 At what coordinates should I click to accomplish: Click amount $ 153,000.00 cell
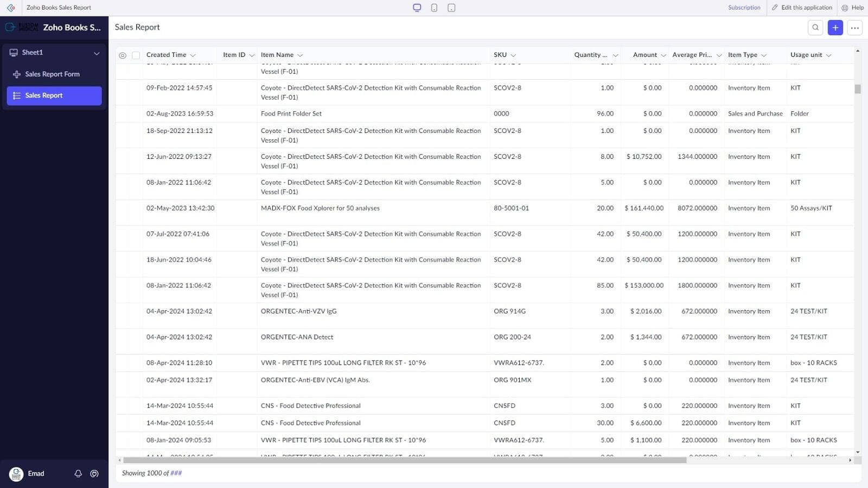[x=644, y=286]
